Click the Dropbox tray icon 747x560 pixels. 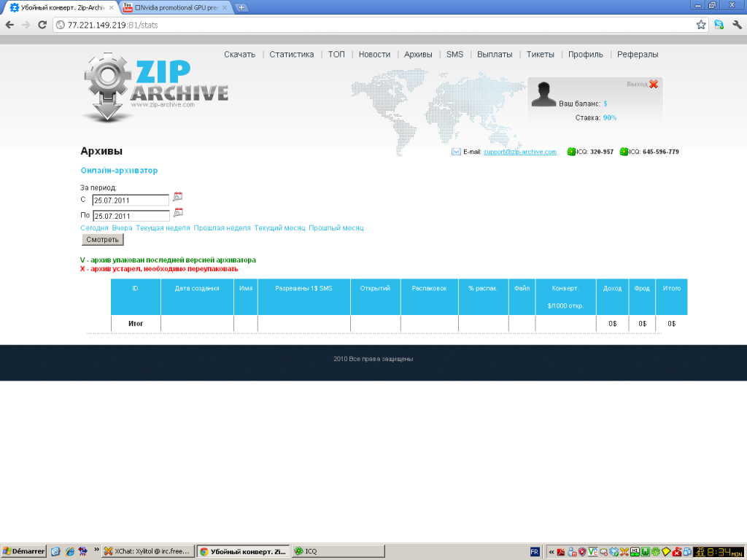[x=614, y=551]
